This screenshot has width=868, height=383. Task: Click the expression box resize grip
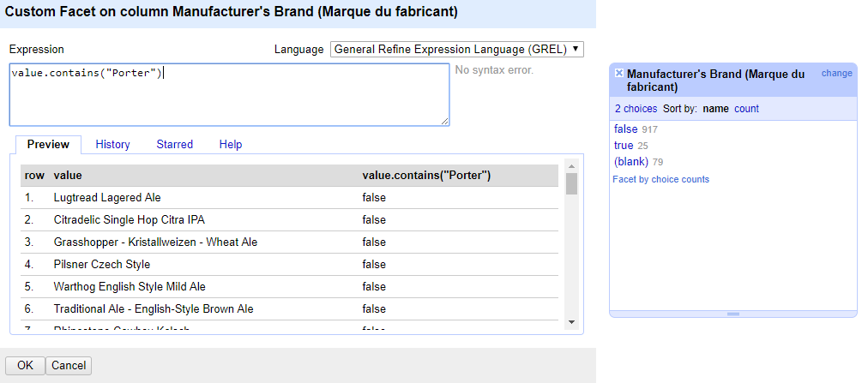444,121
